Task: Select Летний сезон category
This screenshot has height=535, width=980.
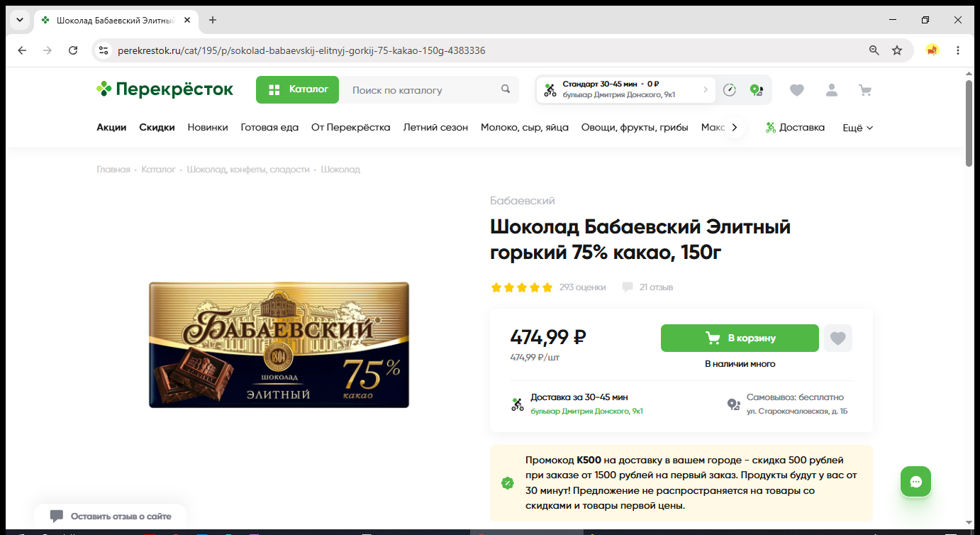Action: click(435, 128)
